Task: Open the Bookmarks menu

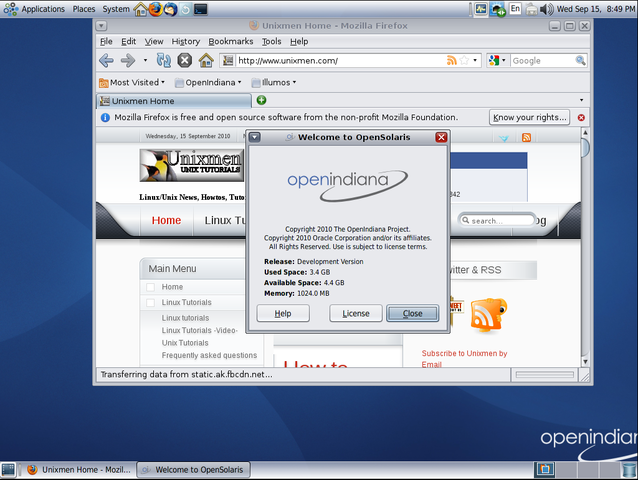Action: tap(231, 41)
